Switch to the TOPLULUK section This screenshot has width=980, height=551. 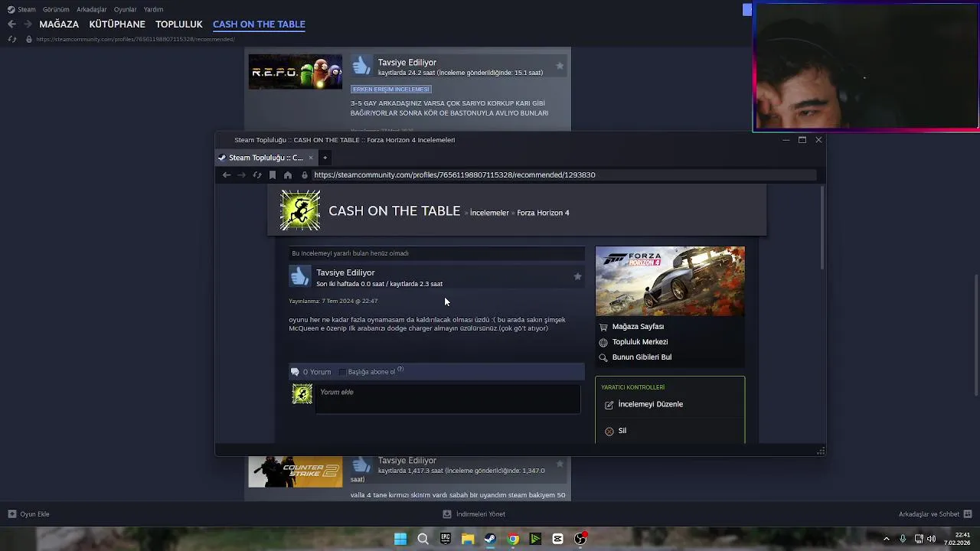(179, 24)
